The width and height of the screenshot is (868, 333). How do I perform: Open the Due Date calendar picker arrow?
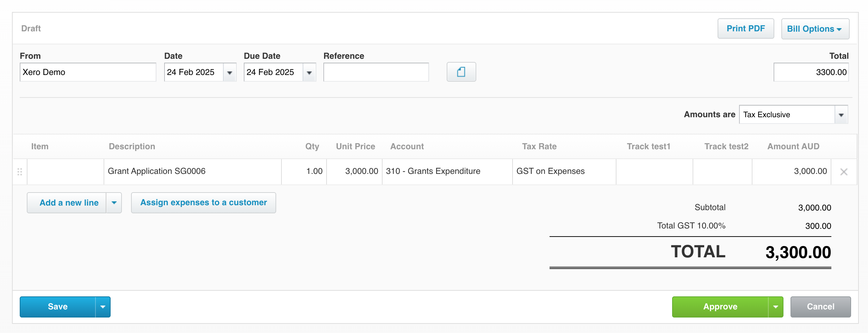click(309, 73)
